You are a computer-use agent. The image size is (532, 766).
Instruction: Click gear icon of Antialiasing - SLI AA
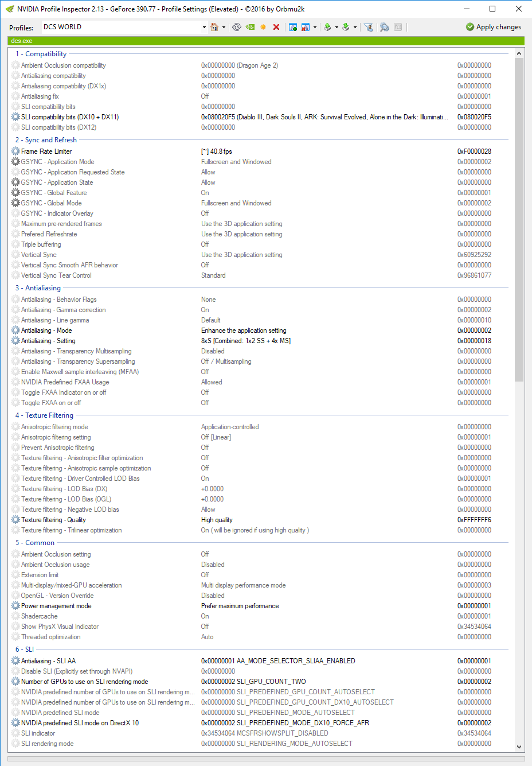click(15, 661)
